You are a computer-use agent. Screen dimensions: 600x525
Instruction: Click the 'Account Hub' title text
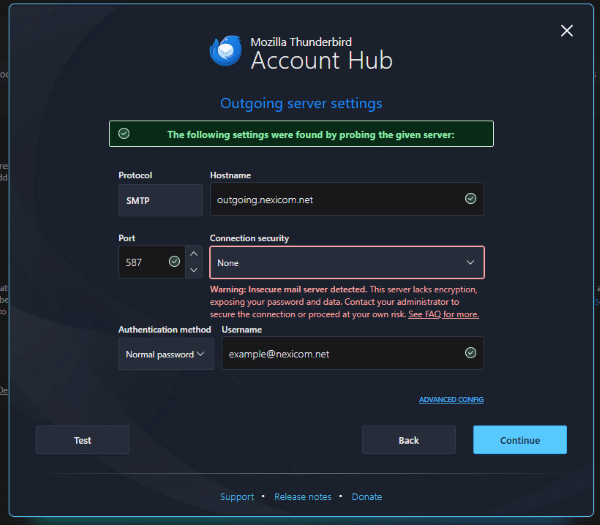[x=321, y=60]
